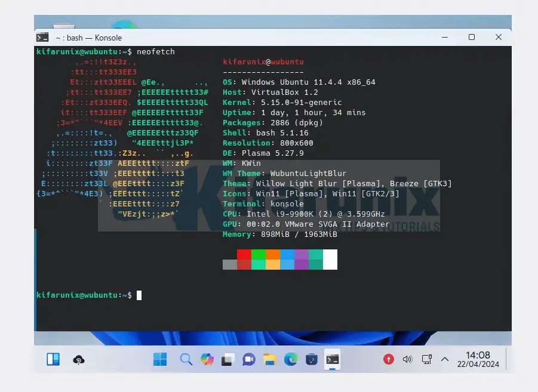The height and width of the screenshot is (392, 538).
Task: Open the Windows-style Start menu
Action: click(160, 359)
